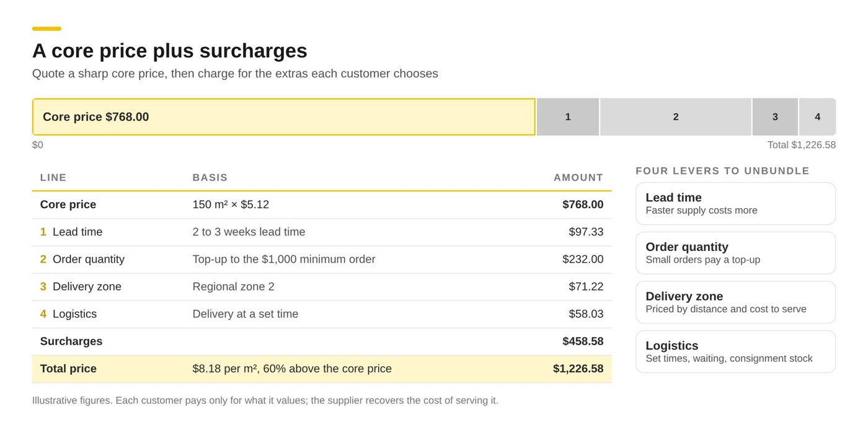Viewport: 868px width, 433px height.
Task: Click the AMOUNT column header
Action: [578, 177]
